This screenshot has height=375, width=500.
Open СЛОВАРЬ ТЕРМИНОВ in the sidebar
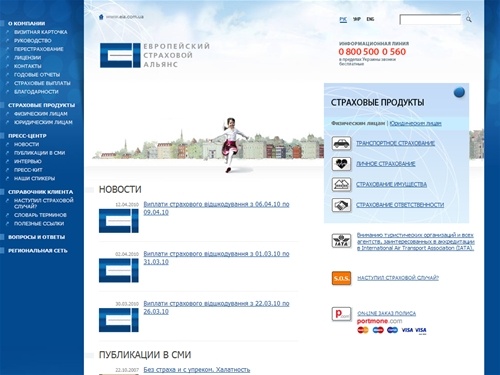pos(40,215)
